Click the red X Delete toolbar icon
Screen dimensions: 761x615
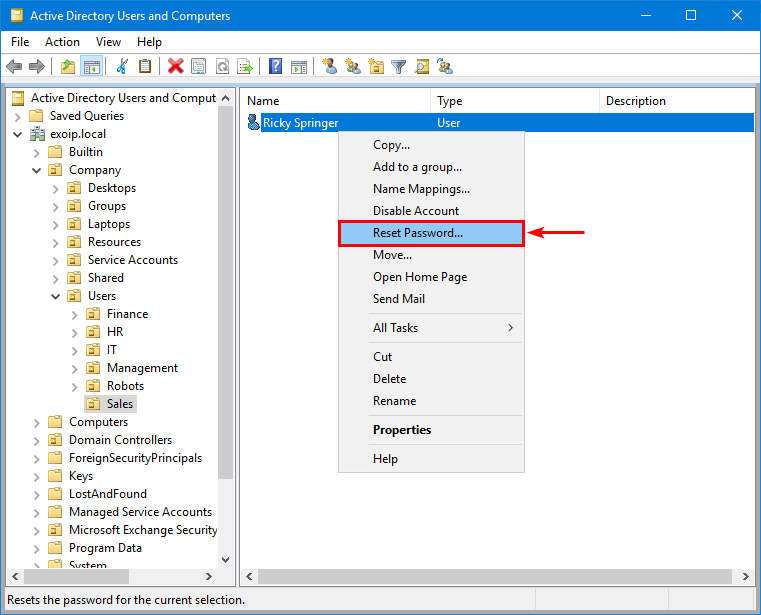tap(175, 66)
